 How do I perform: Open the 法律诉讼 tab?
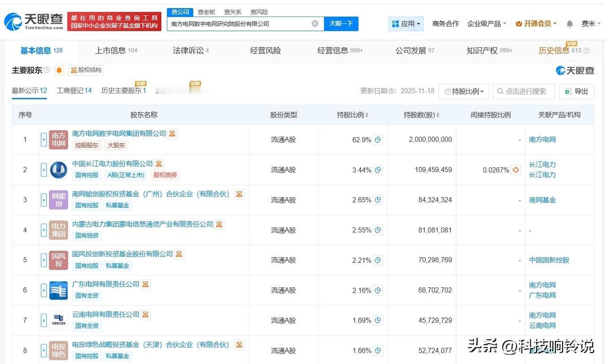(x=191, y=51)
